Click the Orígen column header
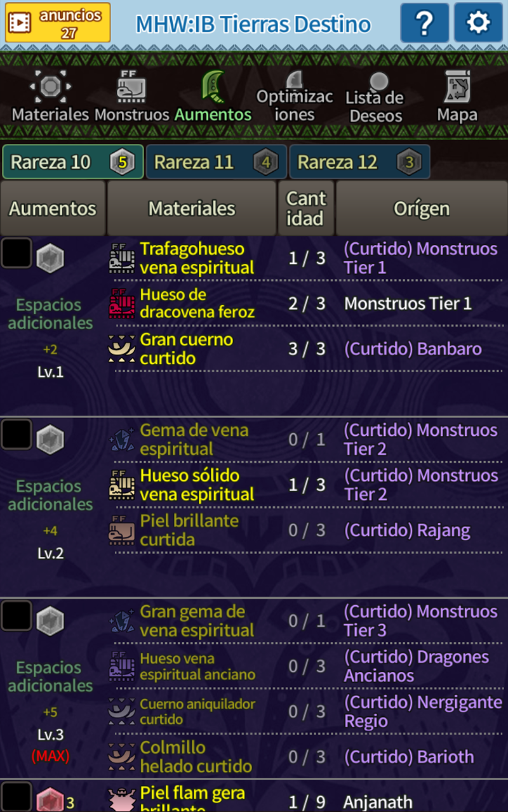The height and width of the screenshot is (812, 508). tap(422, 208)
